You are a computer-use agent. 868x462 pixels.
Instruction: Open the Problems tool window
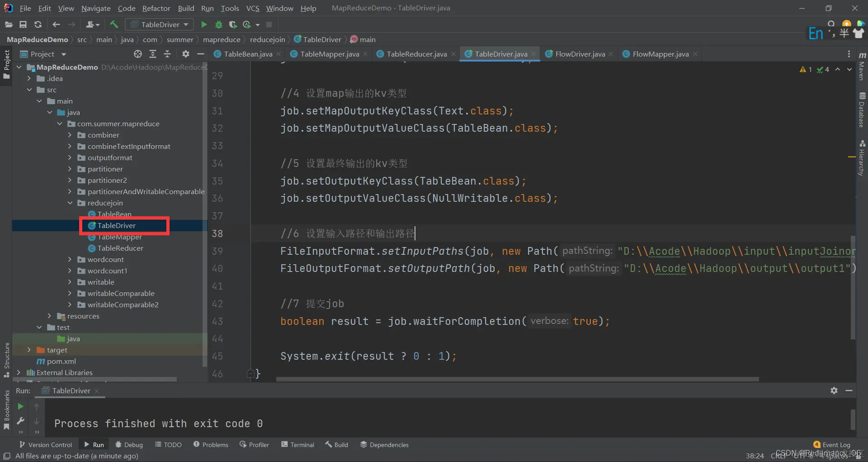(x=211, y=445)
